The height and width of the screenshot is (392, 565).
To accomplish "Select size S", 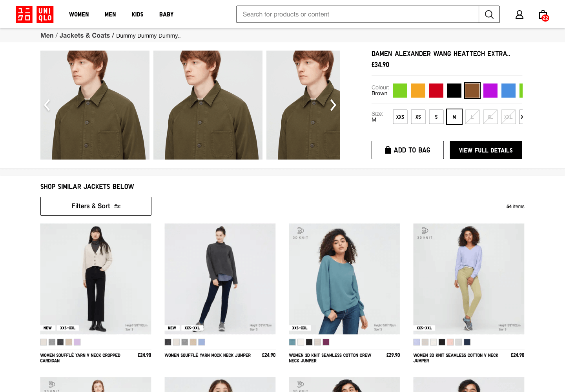I will click(x=436, y=117).
